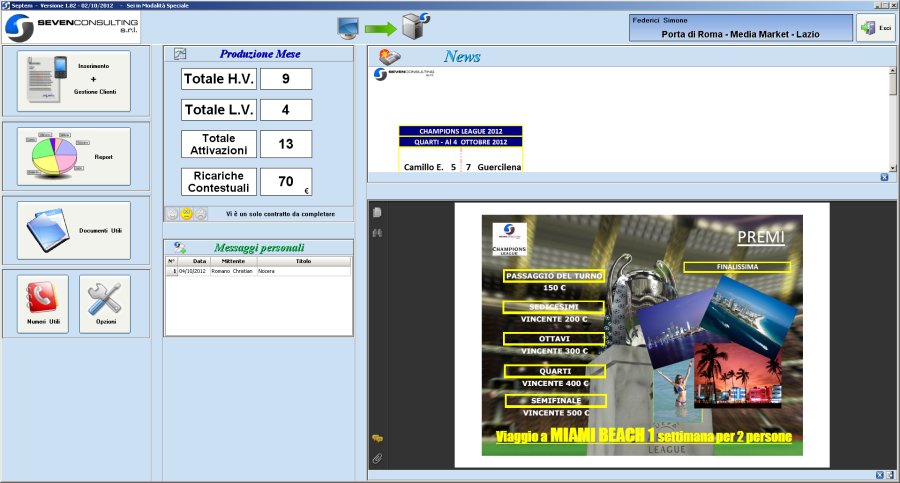Open Inserimento + Gestione Clienti
Viewport: 900px width, 483px height.
74,81
